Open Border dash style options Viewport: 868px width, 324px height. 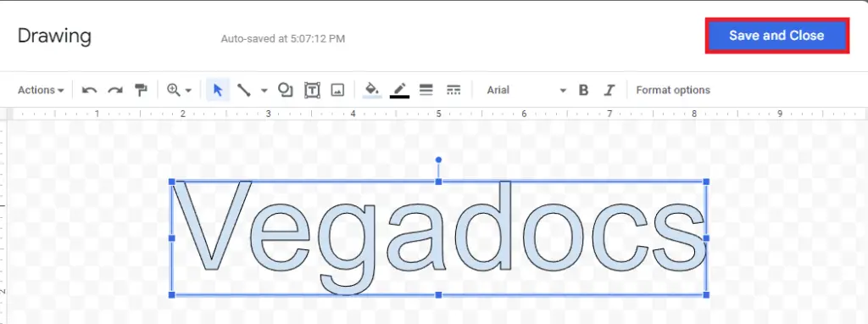(453, 90)
